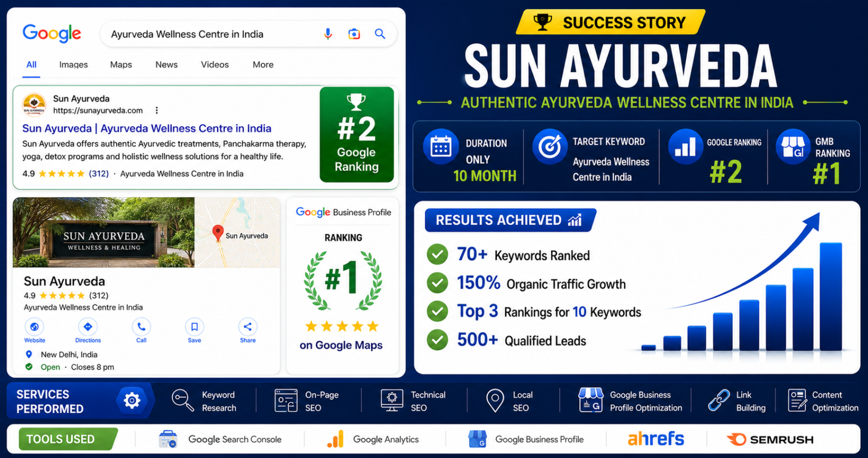Click (312) reviews in the business card
Screen dimensions: 868x458
99,296
